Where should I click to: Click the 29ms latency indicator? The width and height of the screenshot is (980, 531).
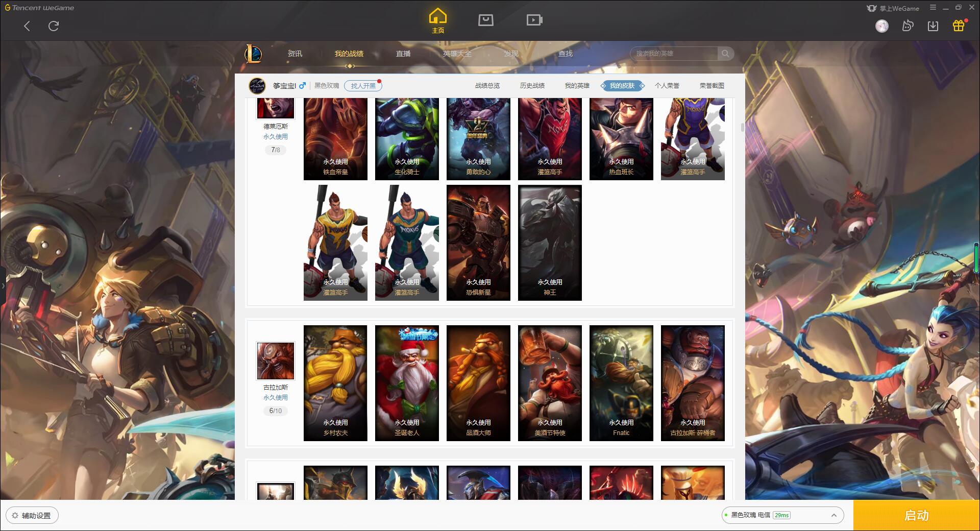781,516
